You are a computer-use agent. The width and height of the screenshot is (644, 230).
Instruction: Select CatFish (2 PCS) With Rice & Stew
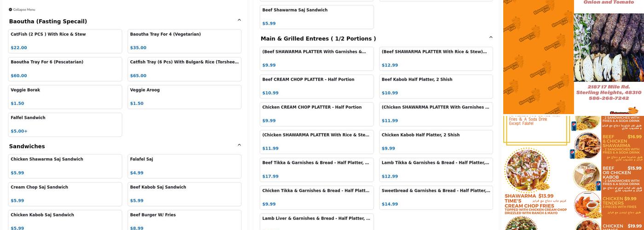point(65,41)
